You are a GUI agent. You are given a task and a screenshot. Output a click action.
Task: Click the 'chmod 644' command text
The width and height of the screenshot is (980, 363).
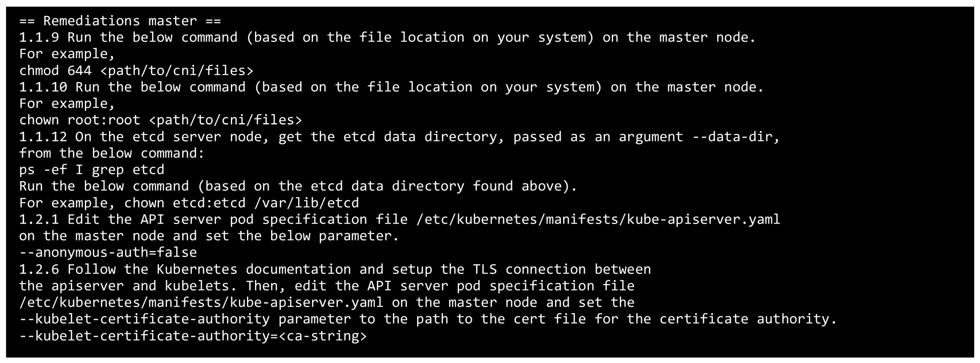55,70
